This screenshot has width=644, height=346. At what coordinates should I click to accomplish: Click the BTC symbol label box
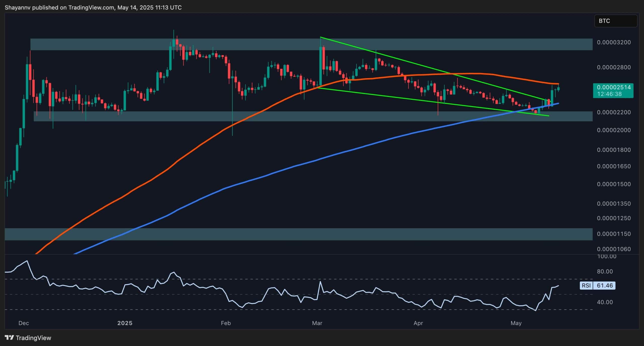pos(616,21)
